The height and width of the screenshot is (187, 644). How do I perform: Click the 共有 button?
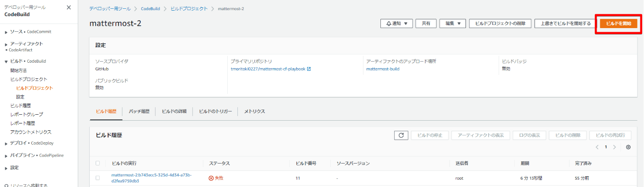click(426, 23)
